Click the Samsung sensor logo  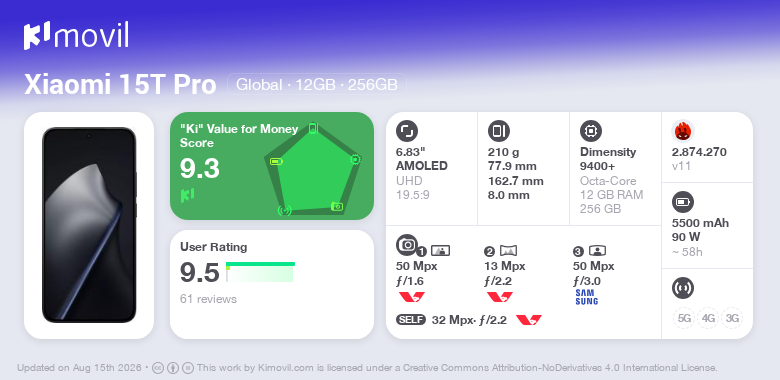pos(586,297)
